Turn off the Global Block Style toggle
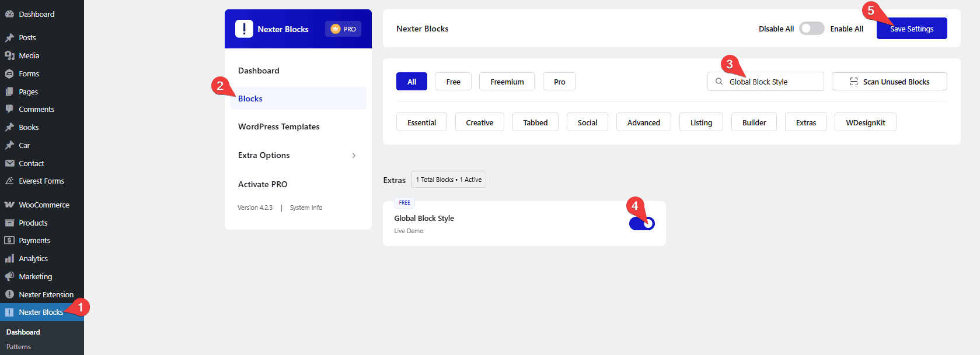Image resolution: width=980 pixels, height=355 pixels. pyautogui.click(x=641, y=224)
